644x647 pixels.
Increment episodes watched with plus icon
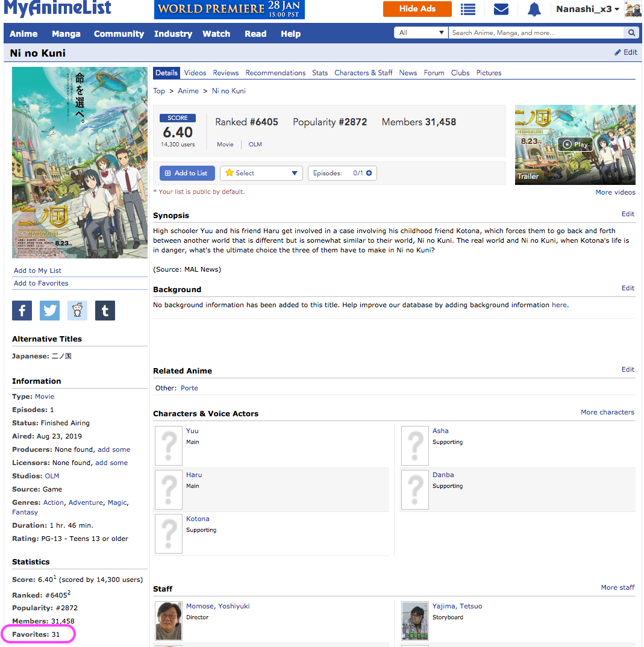[x=369, y=173]
